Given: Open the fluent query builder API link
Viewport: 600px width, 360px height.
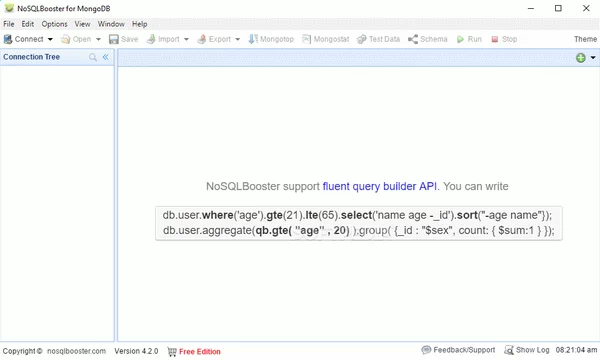Looking at the screenshot, I should point(380,186).
